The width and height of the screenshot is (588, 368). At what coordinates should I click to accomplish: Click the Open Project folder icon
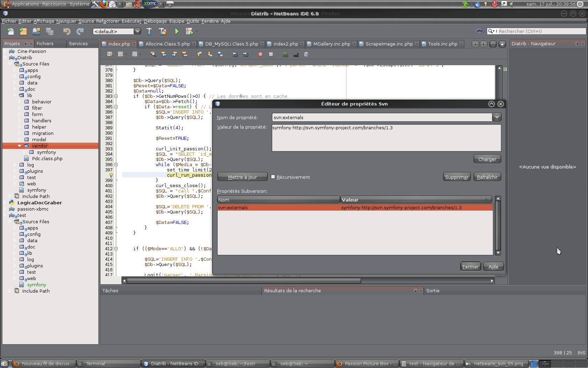(36, 32)
